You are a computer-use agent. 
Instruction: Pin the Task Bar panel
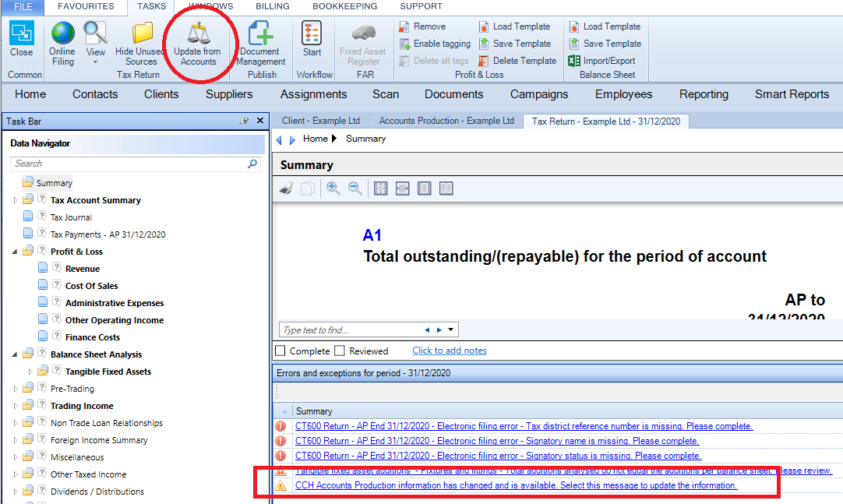pyautogui.click(x=244, y=121)
